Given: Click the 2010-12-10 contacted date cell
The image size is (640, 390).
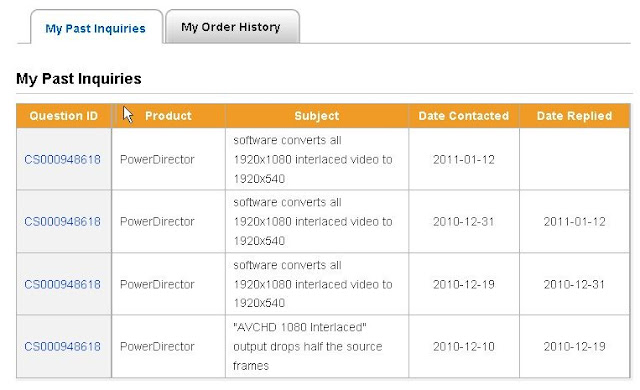Looking at the screenshot, I should [x=464, y=346].
